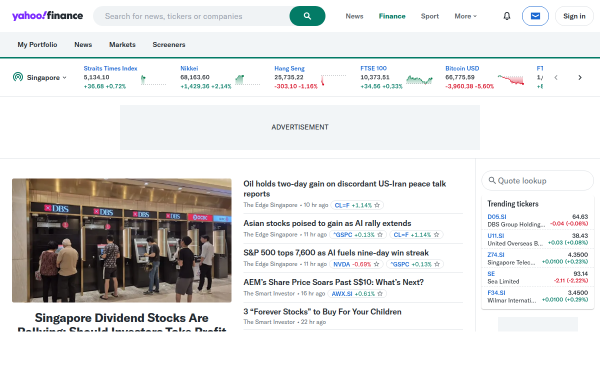Open News tab in finance subnav

(83, 44)
